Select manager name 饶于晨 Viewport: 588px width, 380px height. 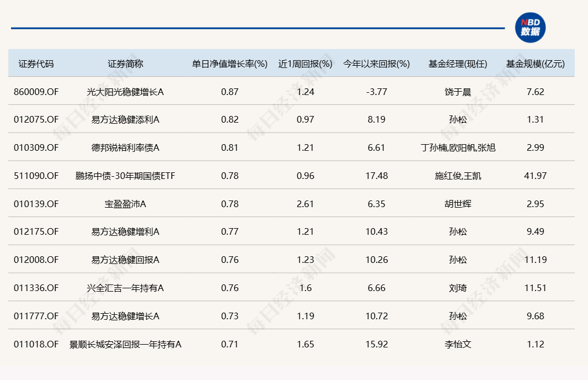pos(458,92)
